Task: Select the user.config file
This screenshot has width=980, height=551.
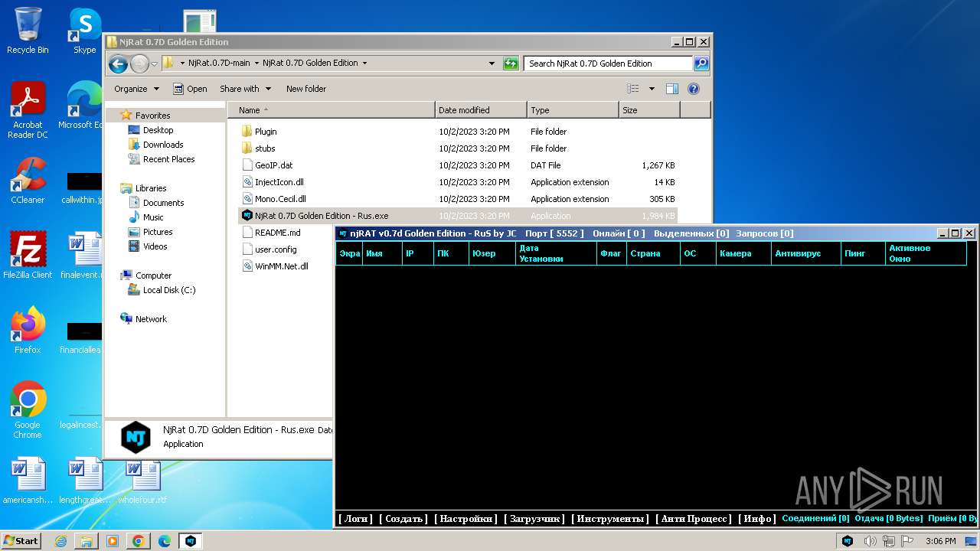Action: tap(269, 249)
